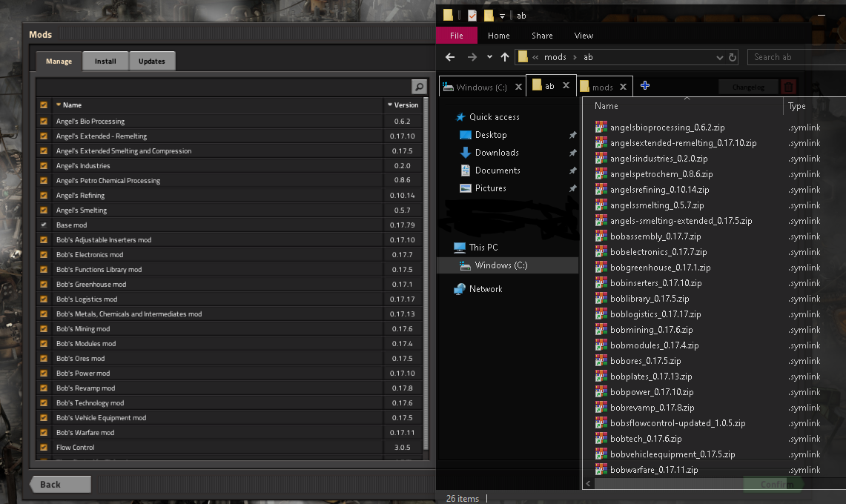Click the Mods list vertical scrollbar
846x504 pixels.
pyautogui.click(x=426, y=273)
